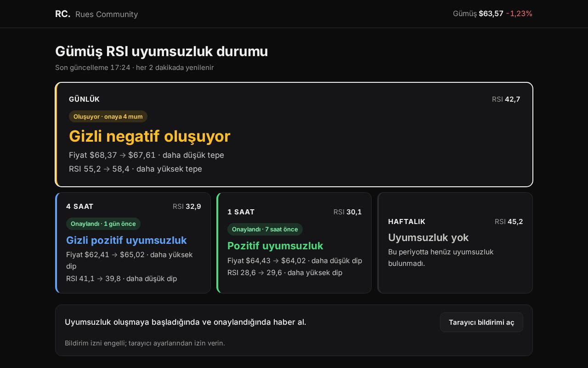Click the RC. logo
588x368 pixels.
point(62,14)
